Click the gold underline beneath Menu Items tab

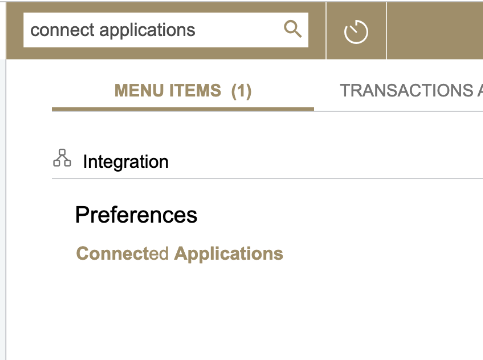click(183, 109)
